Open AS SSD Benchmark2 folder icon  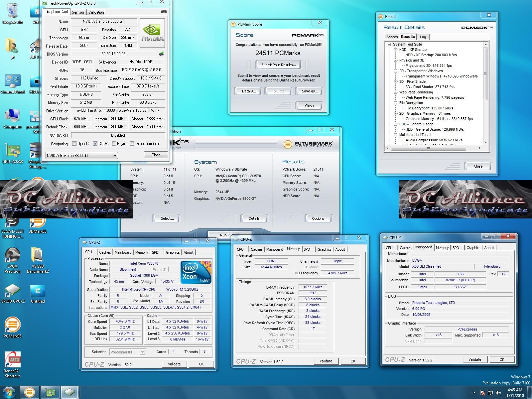click(38, 261)
